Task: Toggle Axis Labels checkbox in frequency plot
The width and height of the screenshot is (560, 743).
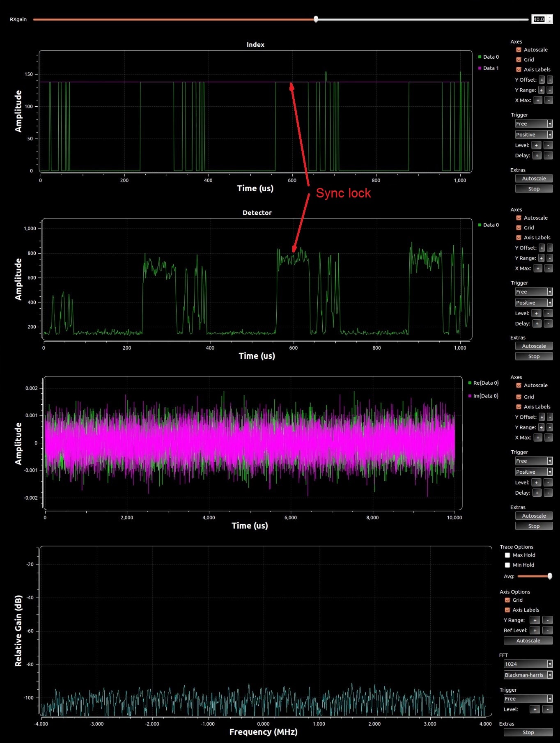Action: point(507,610)
